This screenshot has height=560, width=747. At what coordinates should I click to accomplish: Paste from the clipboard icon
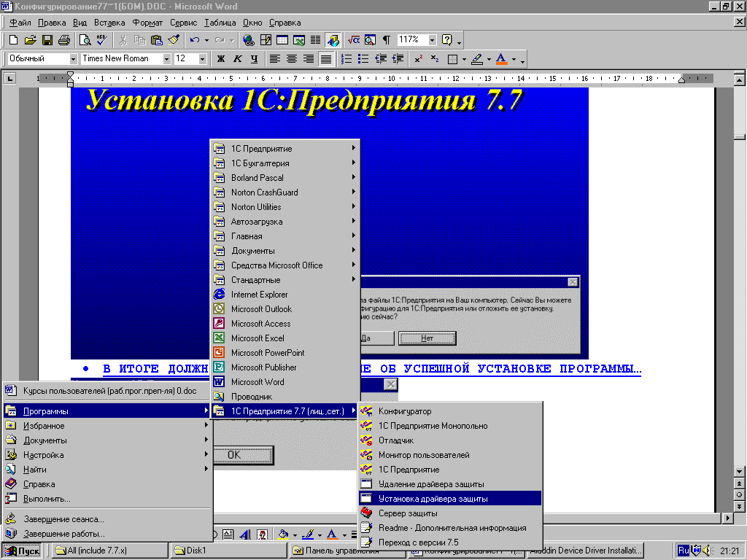(156, 40)
